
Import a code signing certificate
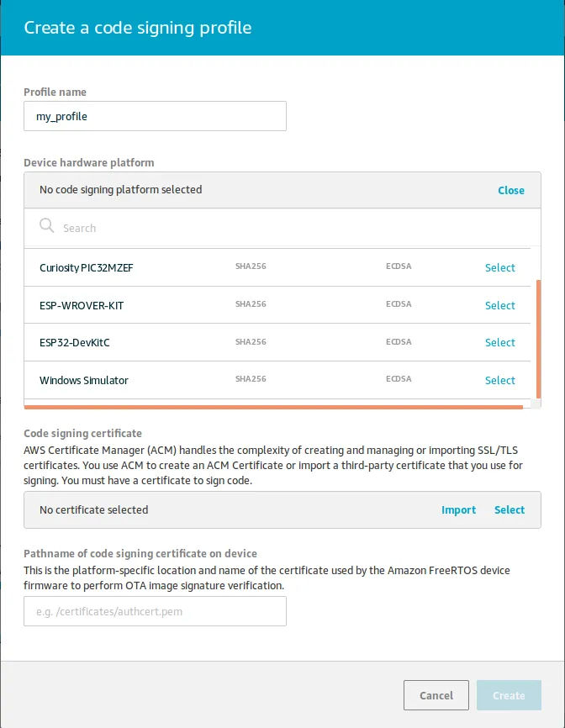pyautogui.click(x=458, y=510)
